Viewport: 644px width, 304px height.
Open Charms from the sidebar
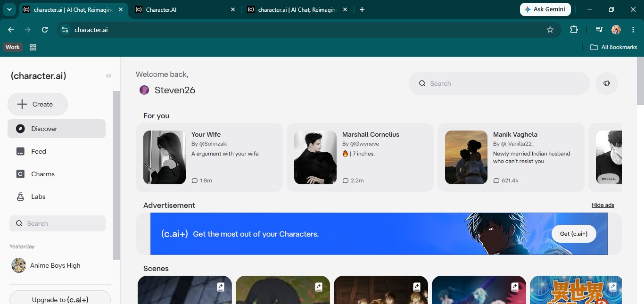[x=57, y=174]
